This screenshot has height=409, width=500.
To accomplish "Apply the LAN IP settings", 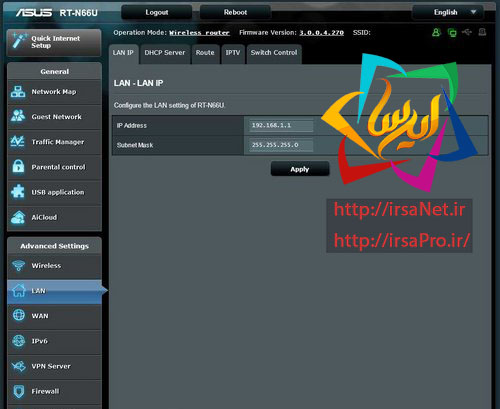I will tap(300, 169).
